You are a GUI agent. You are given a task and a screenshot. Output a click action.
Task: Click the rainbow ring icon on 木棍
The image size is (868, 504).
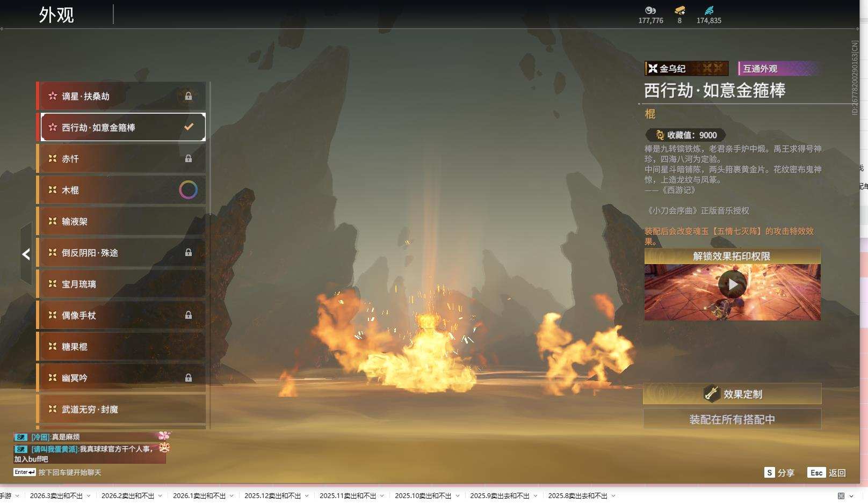tap(188, 190)
